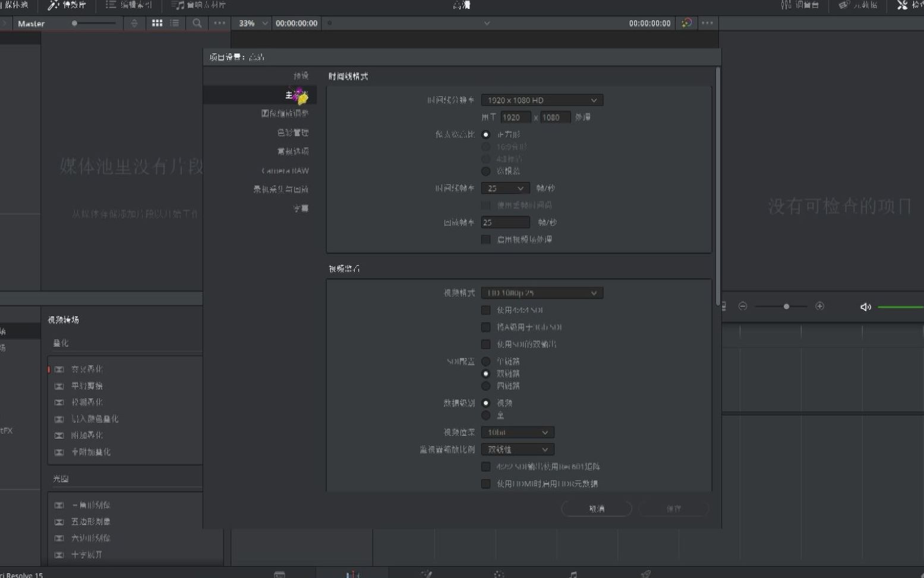Click the viewer bypass color wheel icon
This screenshot has width=924, height=578.
click(x=686, y=23)
